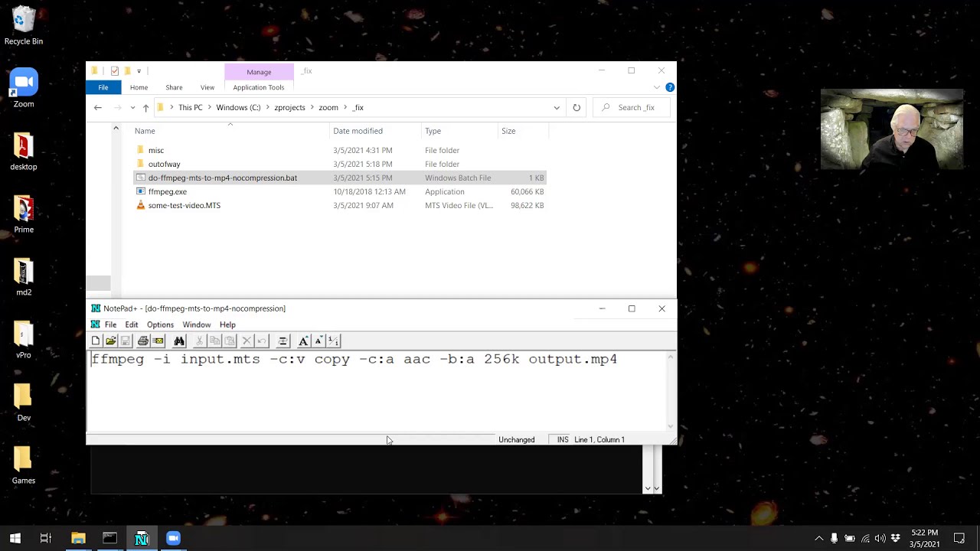
Task: Click the Task View taskbar icon
Action: pos(45,538)
